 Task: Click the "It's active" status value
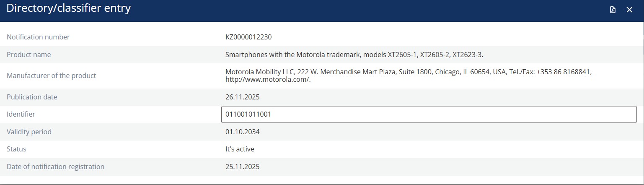pyautogui.click(x=240, y=149)
